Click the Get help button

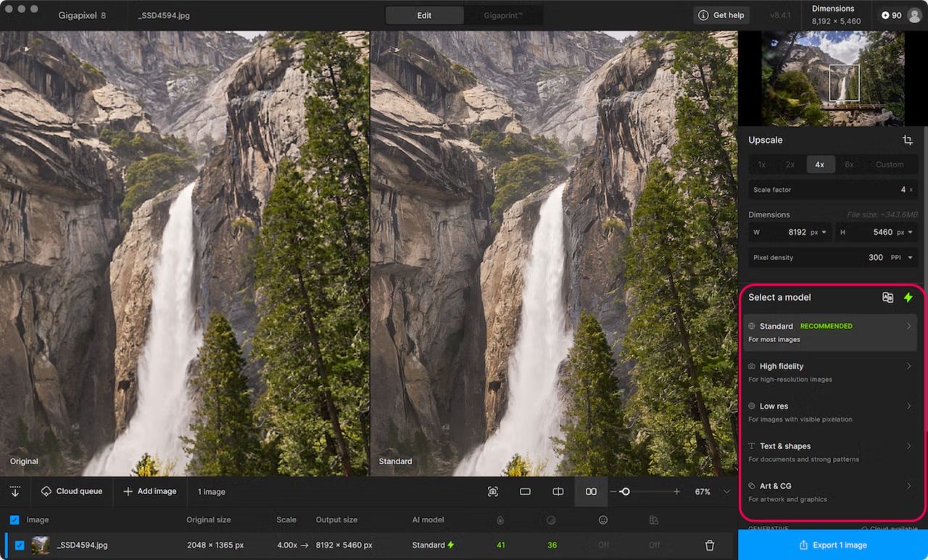tap(721, 15)
